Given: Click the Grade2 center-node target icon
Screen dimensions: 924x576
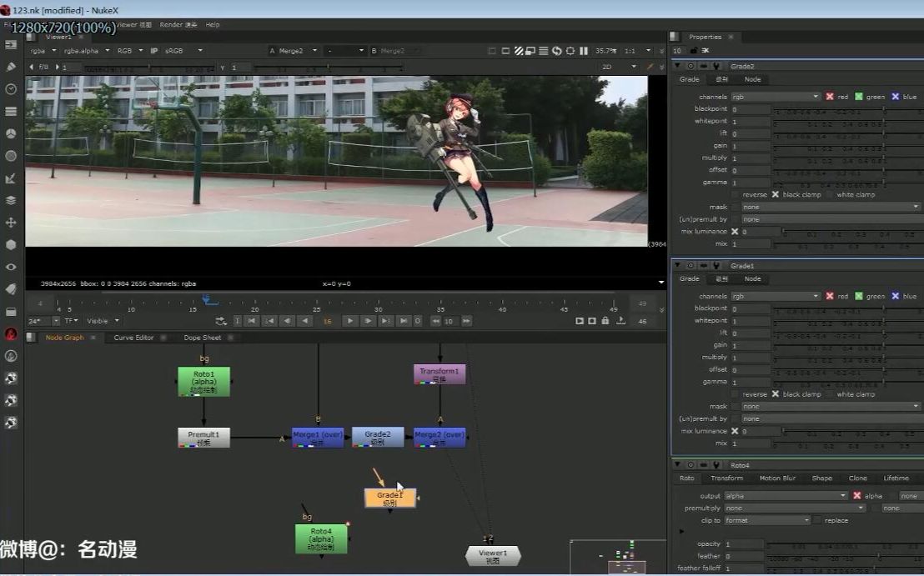Looking at the screenshot, I should pyautogui.click(x=690, y=66).
